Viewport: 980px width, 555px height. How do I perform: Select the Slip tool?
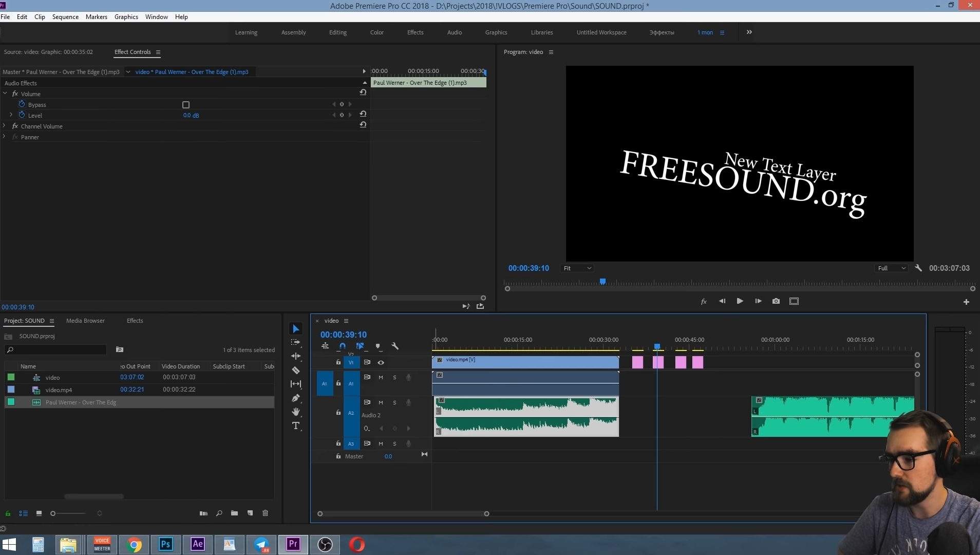pyautogui.click(x=296, y=384)
